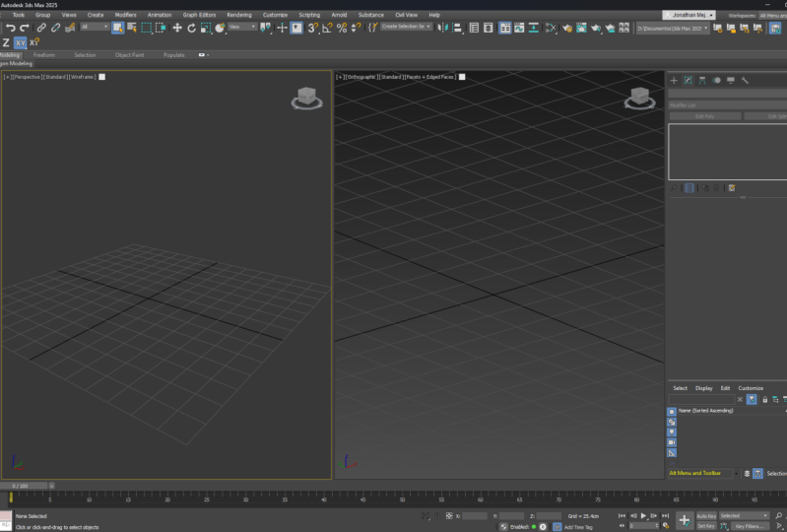Open the key mode 'Selected' dropdown

(744, 516)
